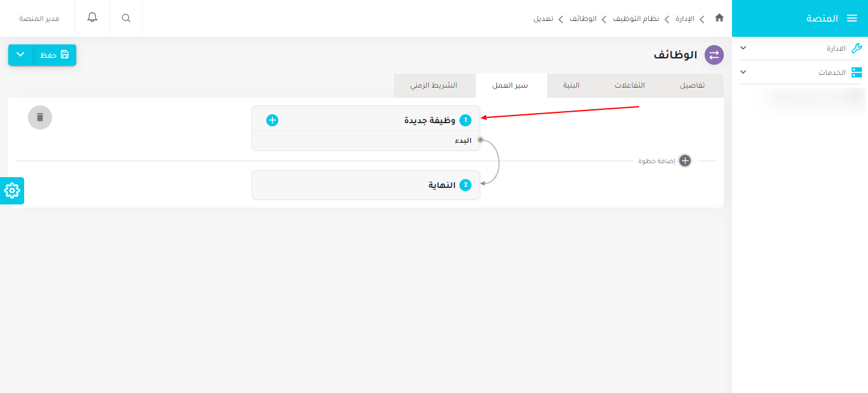Viewport: 868px width, 393px height.
Task: Click the إضافة خطوة plus icon
Action: 685,161
